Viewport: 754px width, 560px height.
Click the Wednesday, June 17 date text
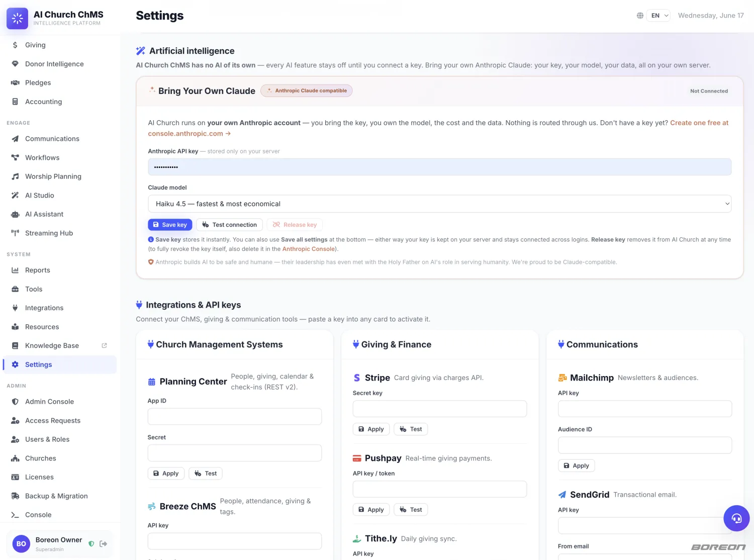[711, 16]
